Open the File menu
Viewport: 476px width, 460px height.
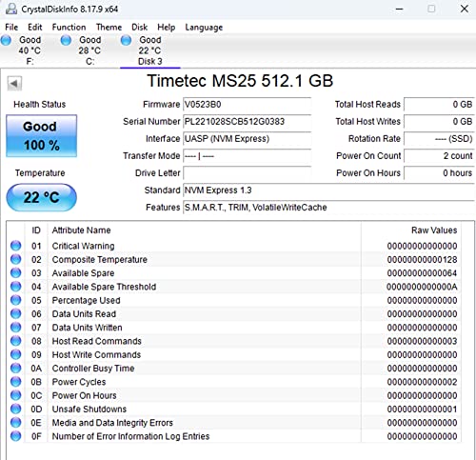(x=11, y=28)
